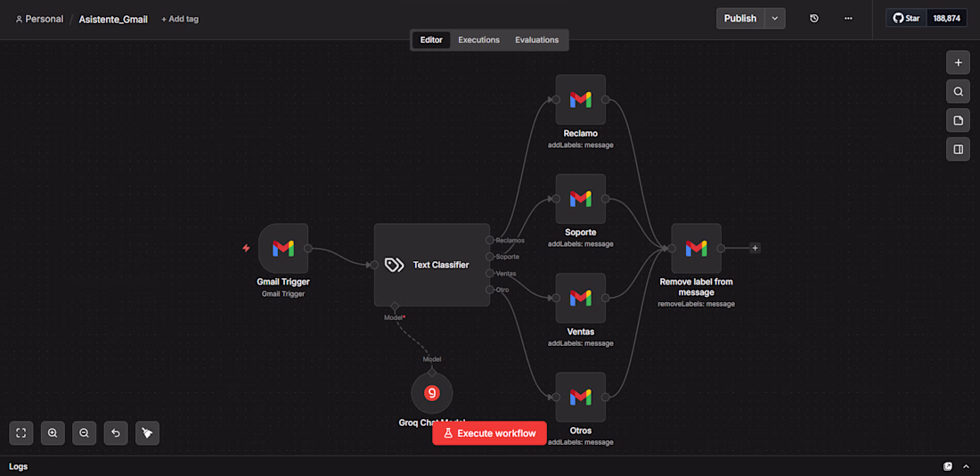This screenshot has width=980, height=476.
Task: Click the Soporte output connector
Action: [x=489, y=257]
